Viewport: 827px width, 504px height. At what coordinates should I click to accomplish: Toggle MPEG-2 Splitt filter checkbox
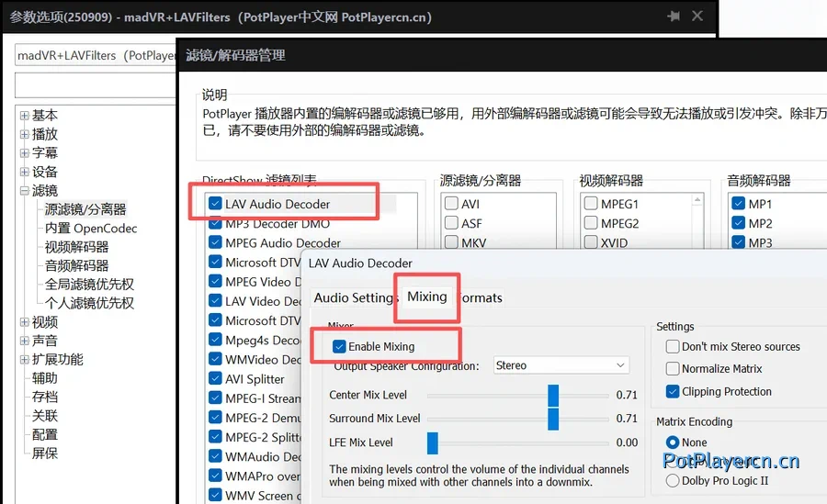click(x=215, y=437)
